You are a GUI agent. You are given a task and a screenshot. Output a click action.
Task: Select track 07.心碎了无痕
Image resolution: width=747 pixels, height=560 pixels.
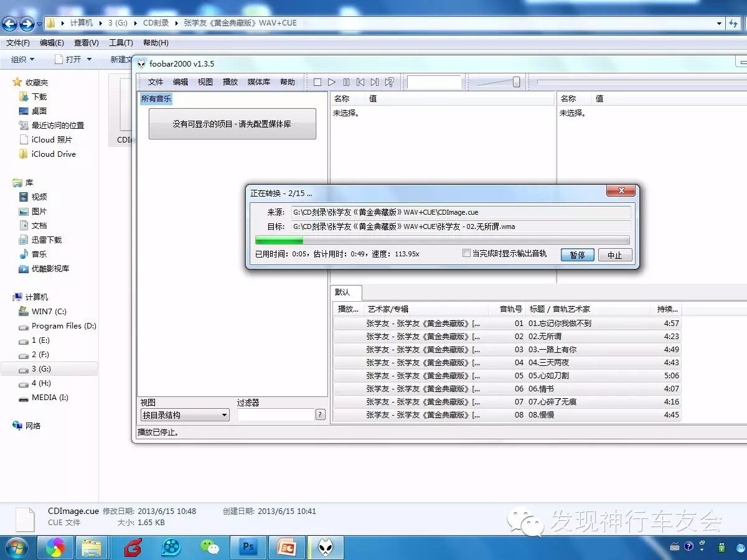tap(507, 402)
